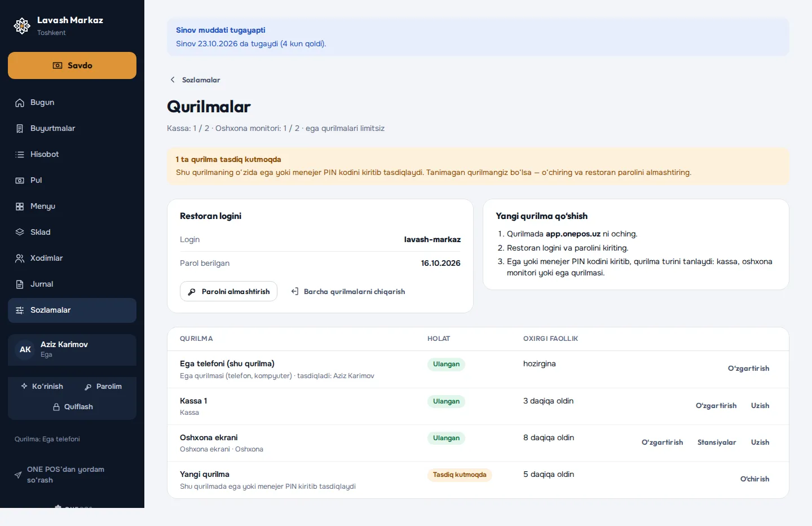
Task: Click the Ulangan badge for Kassa 1
Action: click(446, 401)
